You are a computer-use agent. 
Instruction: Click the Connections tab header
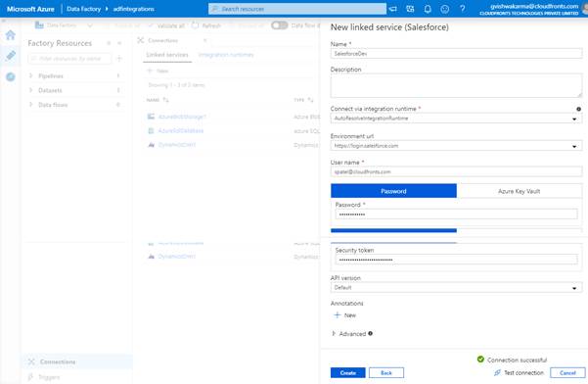[162, 40]
